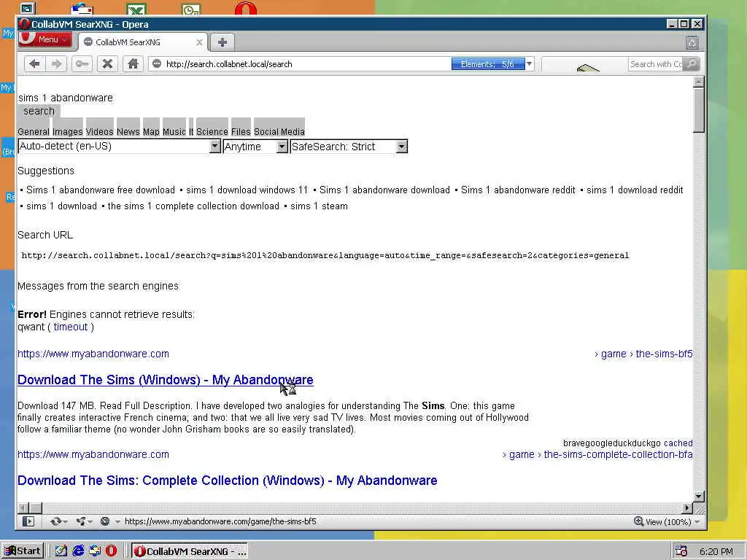
Task: Choose suggestion Sims 1 abandonware reddit
Action: [x=519, y=190]
